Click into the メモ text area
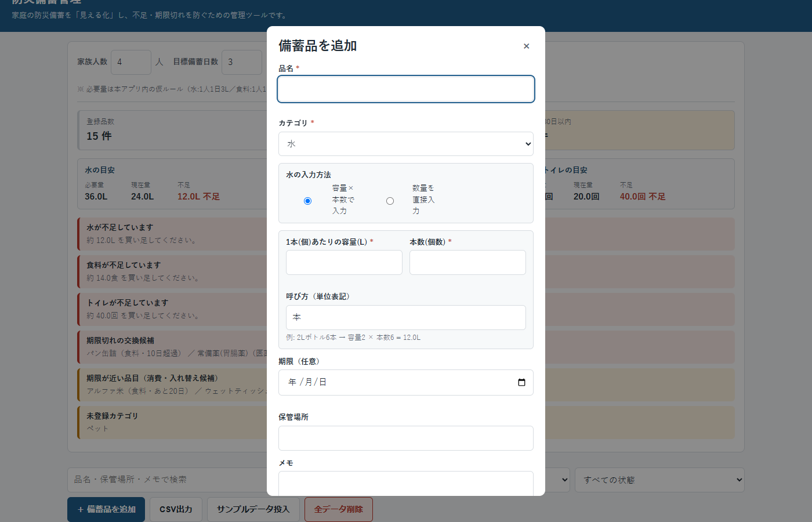812x522 pixels. pos(406,483)
